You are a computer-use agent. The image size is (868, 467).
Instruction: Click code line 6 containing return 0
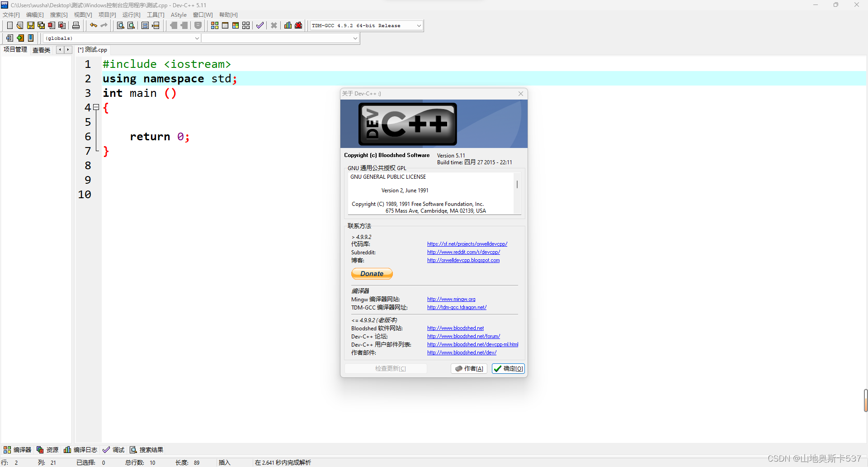coord(160,137)
